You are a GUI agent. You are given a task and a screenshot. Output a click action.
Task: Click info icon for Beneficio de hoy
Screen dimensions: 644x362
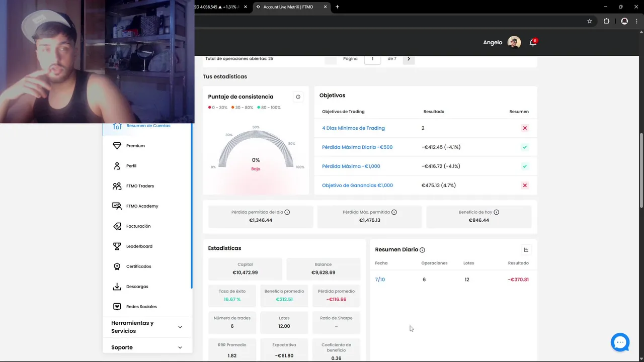[x=497, y=212]
